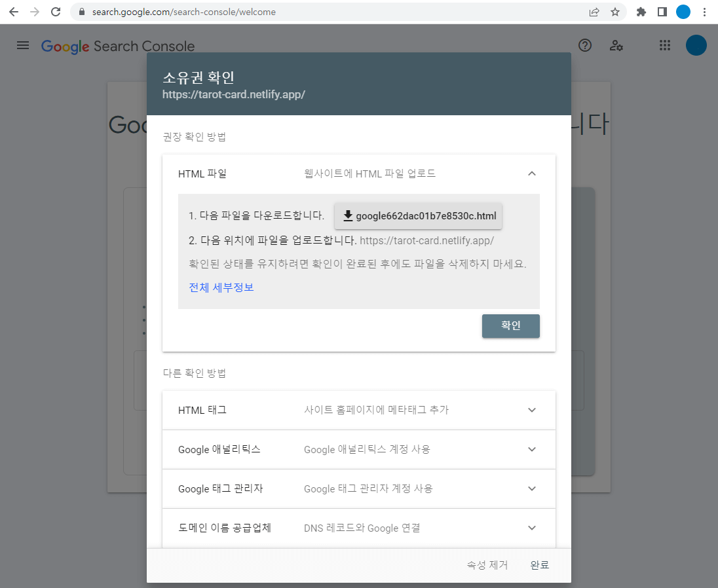Open the Google apps grid
This screenshot has width=718, height=588.
(665, 45)
